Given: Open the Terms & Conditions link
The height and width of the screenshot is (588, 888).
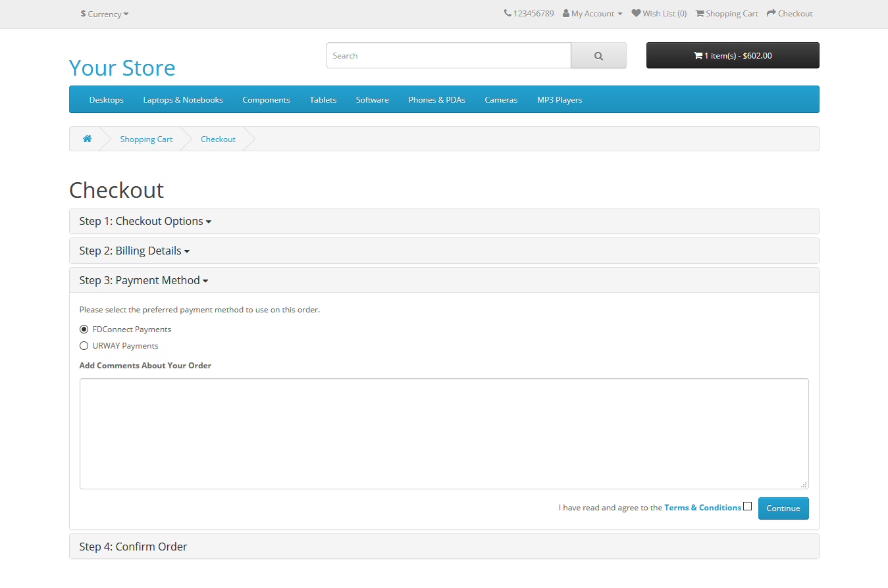Looking at the screenshot, I should tap(702, 508).
